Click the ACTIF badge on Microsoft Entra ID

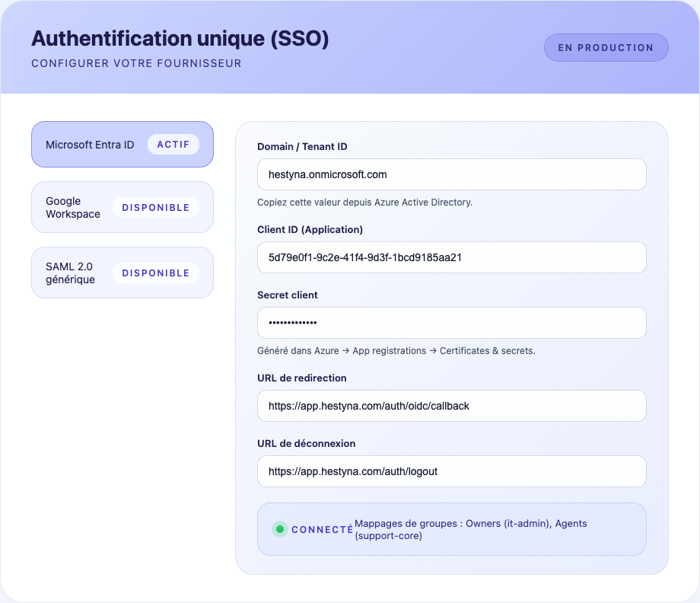173,144
